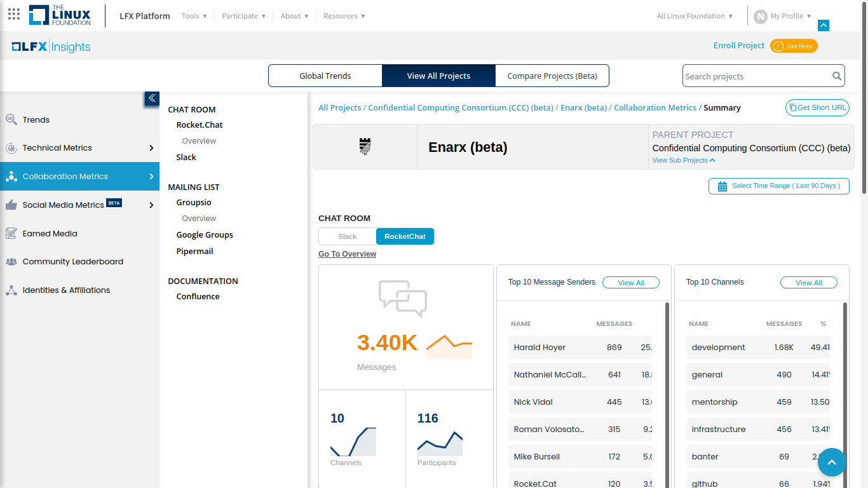868x488 pixels.
Task: Click the profile avatar N icon
Action: (x=761, y=17)
